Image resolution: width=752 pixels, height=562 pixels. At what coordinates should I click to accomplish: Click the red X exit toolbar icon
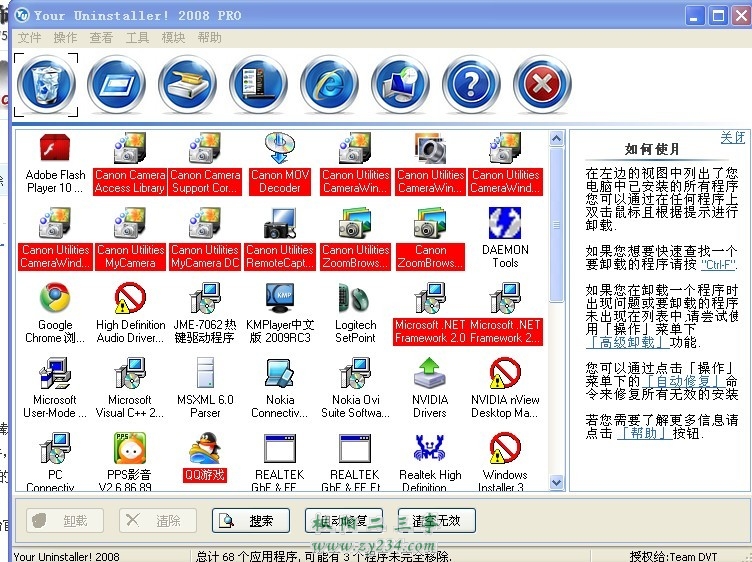tap(542, 84)
